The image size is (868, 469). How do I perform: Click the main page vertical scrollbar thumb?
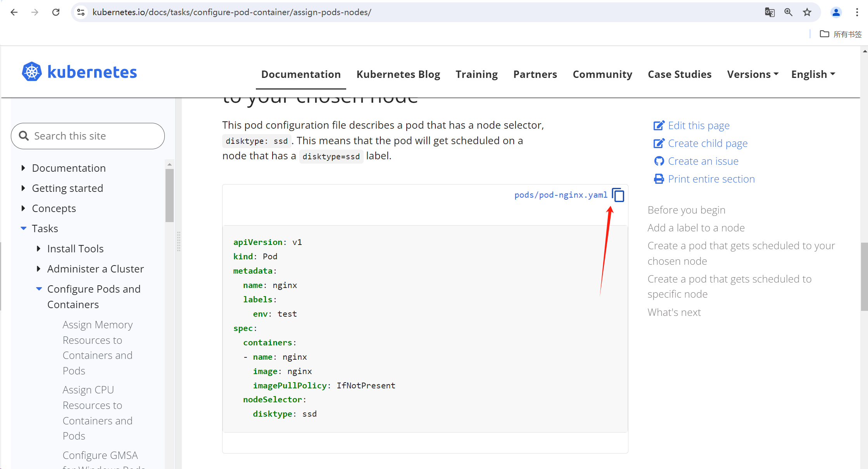point(864,276)
